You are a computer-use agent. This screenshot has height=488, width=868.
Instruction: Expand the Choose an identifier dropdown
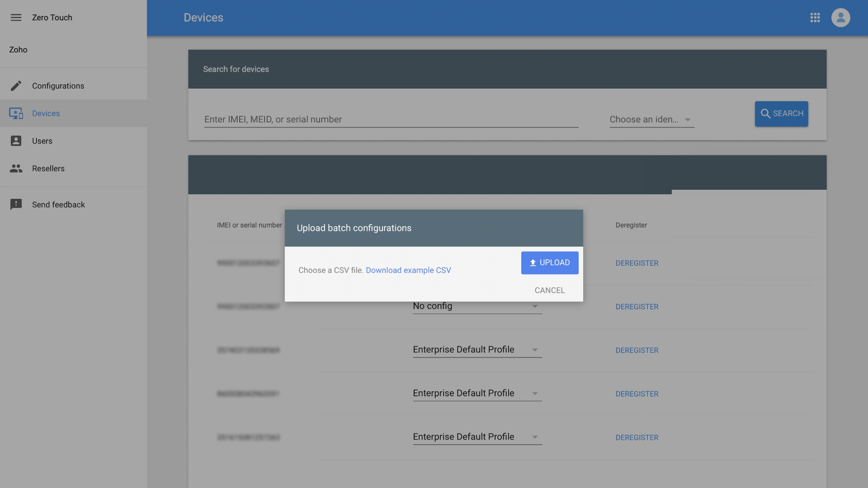pos(651,120)
